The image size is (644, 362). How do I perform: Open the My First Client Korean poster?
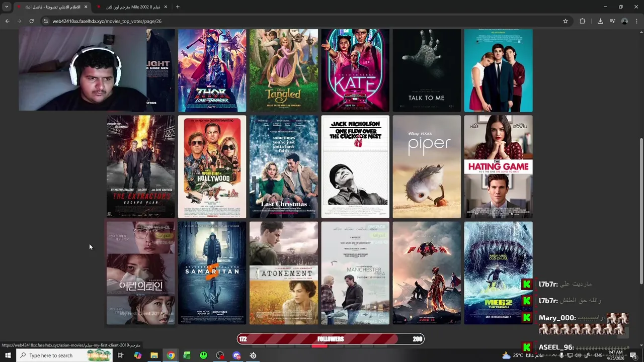point(140,273)
